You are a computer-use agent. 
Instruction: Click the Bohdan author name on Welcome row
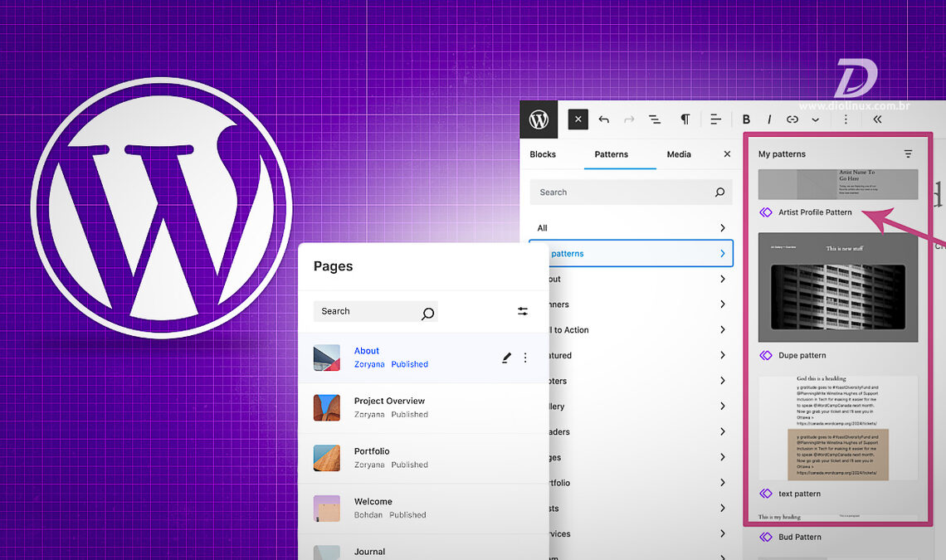click(x=368, y=515)
